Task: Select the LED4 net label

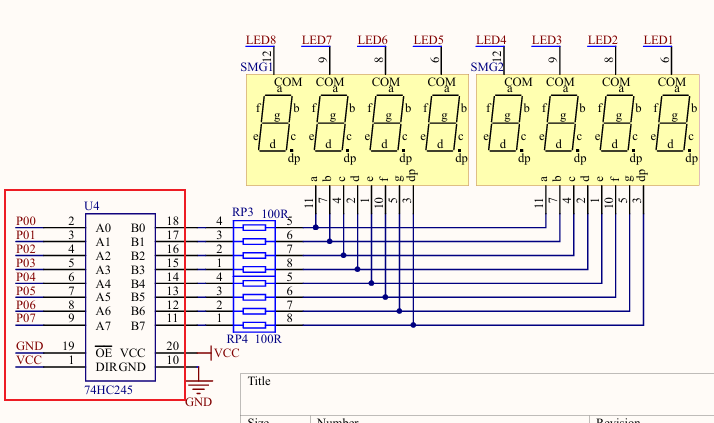Action: tap(491, 40)
